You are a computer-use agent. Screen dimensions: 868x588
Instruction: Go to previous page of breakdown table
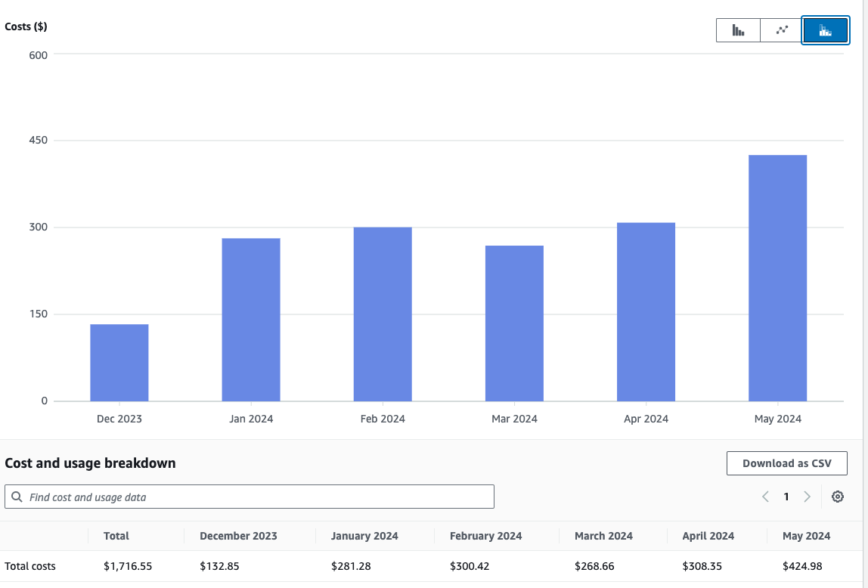tap(765, 497)
